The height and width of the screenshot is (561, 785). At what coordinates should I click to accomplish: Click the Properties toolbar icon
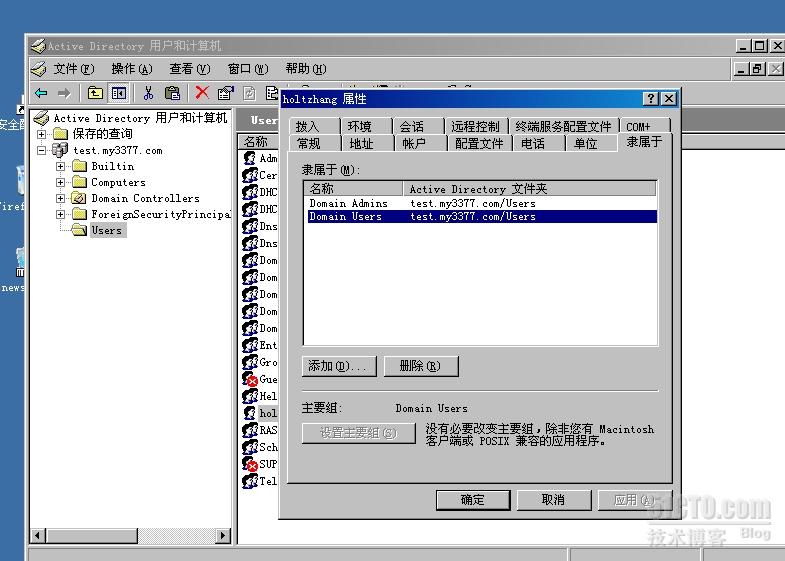pos(226,93)
